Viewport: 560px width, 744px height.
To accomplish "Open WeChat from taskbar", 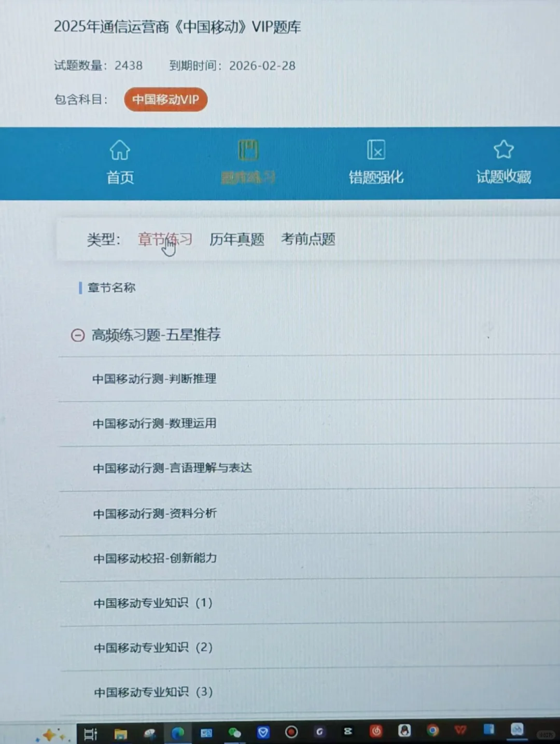I will 234,733.
